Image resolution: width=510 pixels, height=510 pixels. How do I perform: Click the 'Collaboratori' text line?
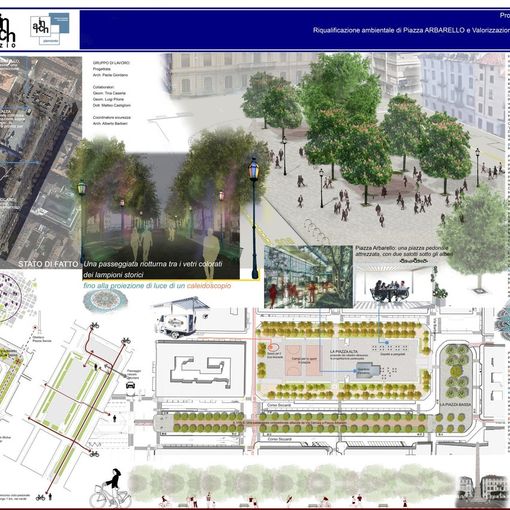pyautogui.click(x=105, y=87)
